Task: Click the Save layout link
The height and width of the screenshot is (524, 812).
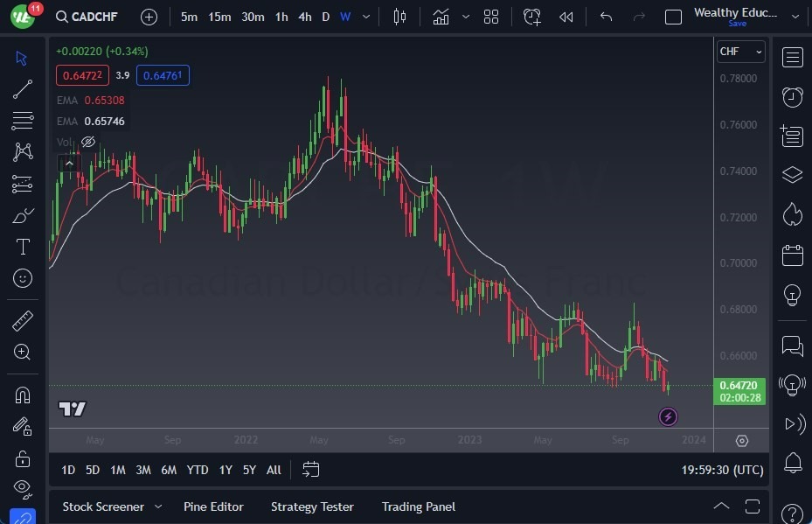Action: [738, 24]
